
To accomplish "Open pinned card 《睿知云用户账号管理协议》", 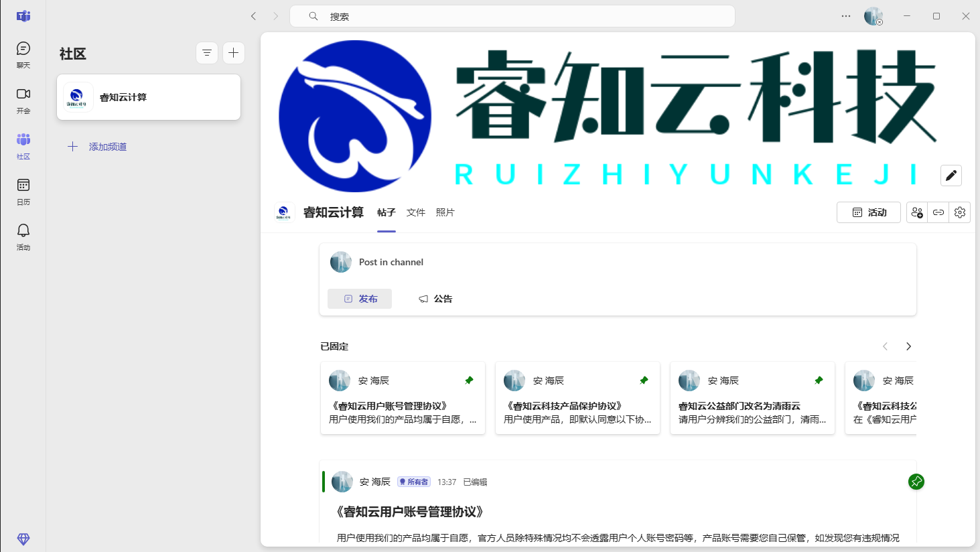I will pos(403,398).
